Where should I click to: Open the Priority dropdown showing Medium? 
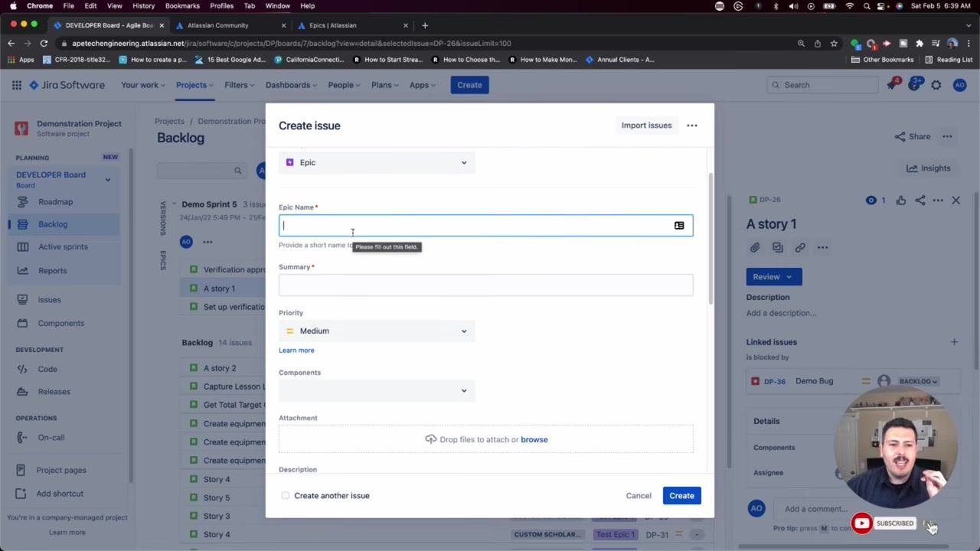tap(377, 331)
